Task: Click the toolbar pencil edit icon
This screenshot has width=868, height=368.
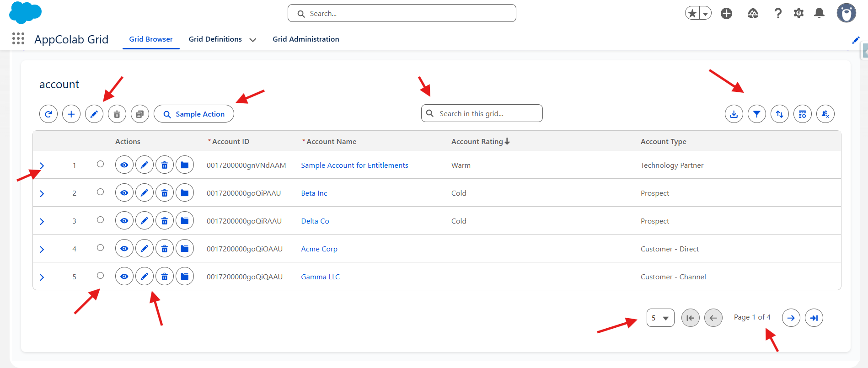Action: coord(94,114)
